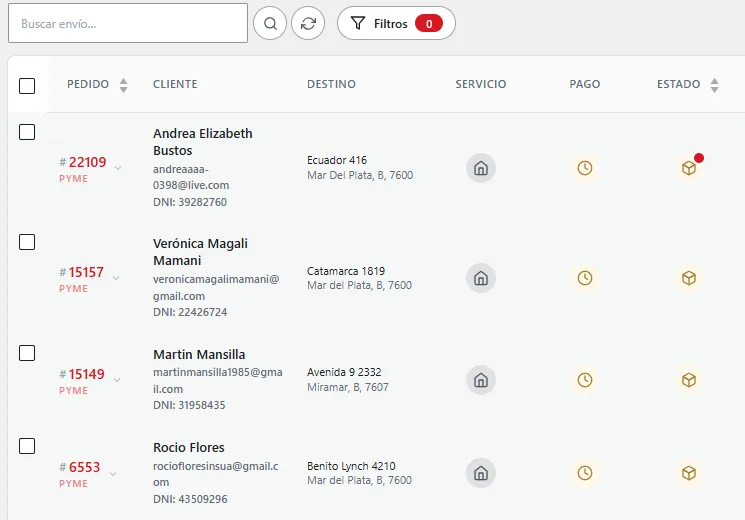Screen dimensions: 745x520
Task: Expand order 6553 chevron
Action: click(113, 473)
